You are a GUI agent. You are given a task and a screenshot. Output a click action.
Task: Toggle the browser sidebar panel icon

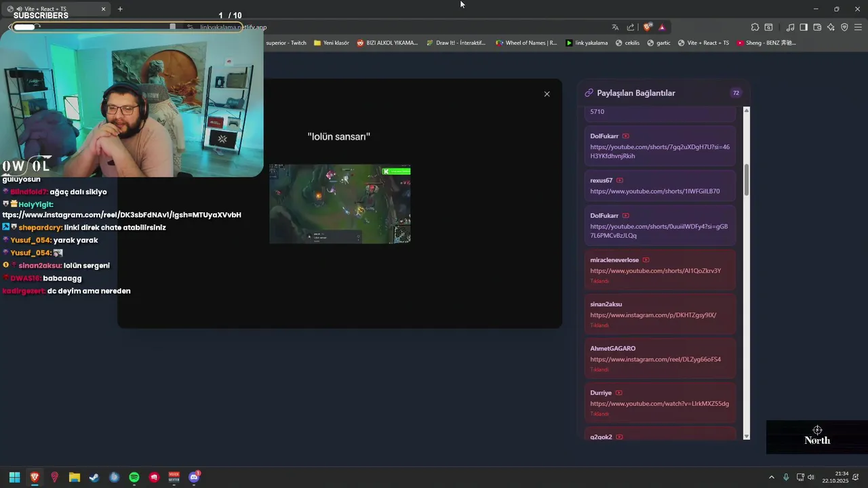804,27
